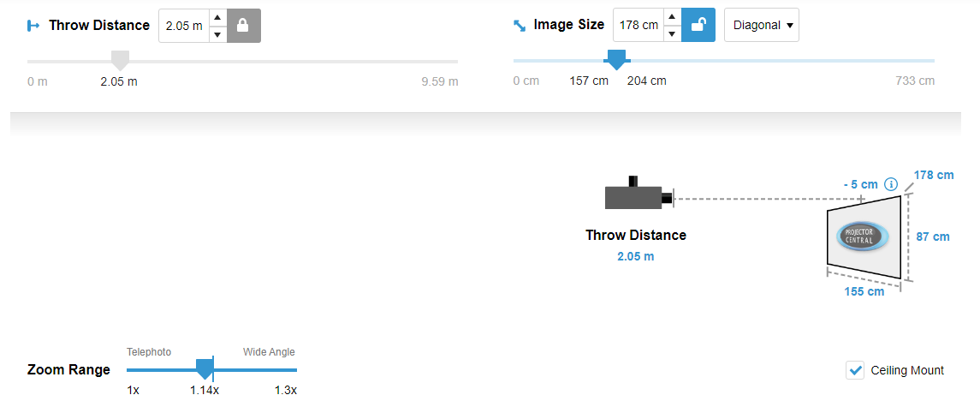Click the Throw Distance input field
This screenshot has width=980, height=407.
click(184, 26)
